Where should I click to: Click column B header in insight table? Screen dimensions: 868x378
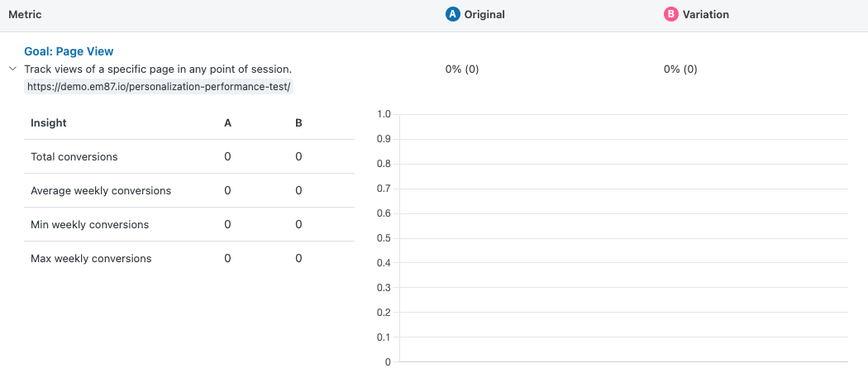click(298, 122)
